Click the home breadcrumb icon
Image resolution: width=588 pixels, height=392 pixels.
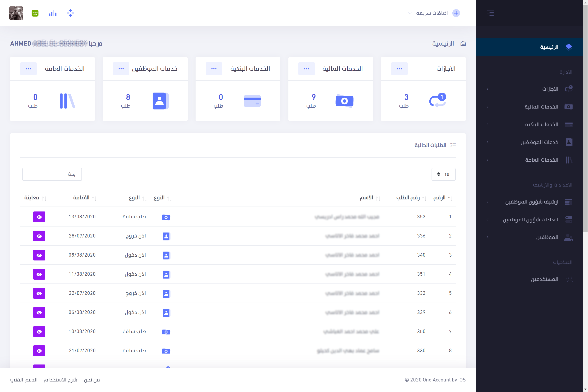click(463, 43)
